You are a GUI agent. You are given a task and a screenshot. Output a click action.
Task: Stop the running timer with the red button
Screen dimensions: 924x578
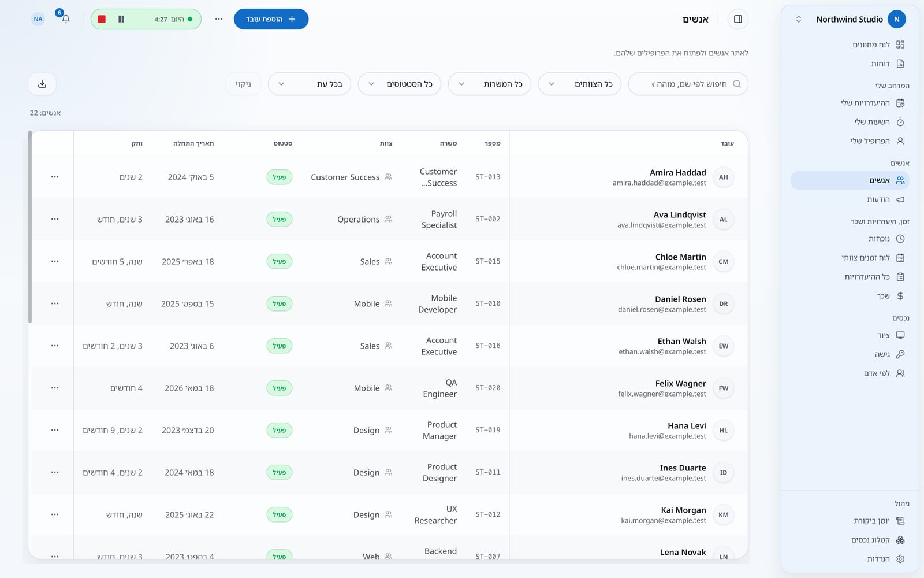pos(102,19)
